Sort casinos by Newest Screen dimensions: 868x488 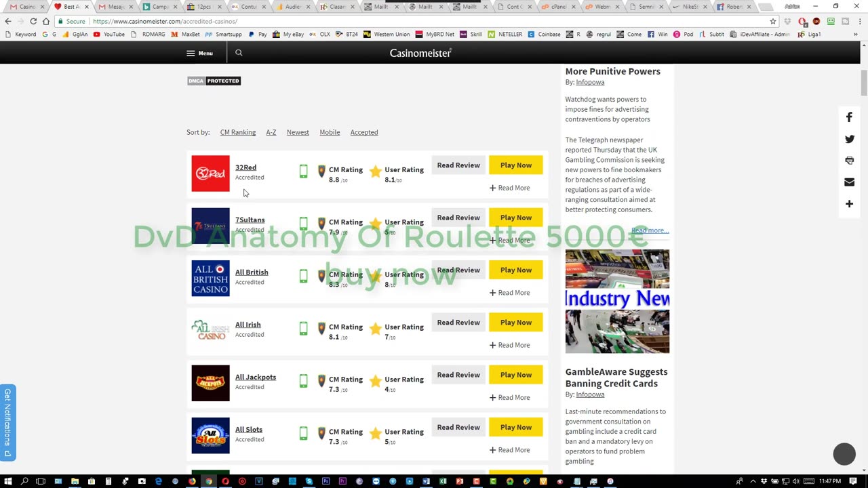[298, 132]
